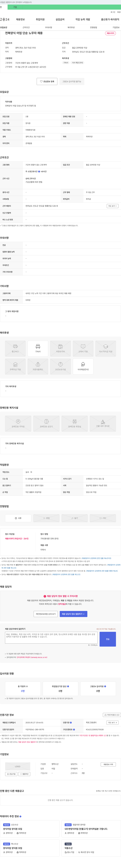This screenshot has height=868, width=121.
Task: Click info icon next to 구인인증번호
Action: point(74,730)
